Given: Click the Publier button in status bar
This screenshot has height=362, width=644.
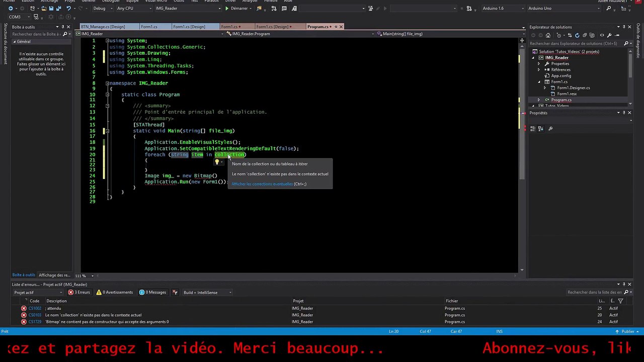Looking at the screenshot, I should 628,331.
